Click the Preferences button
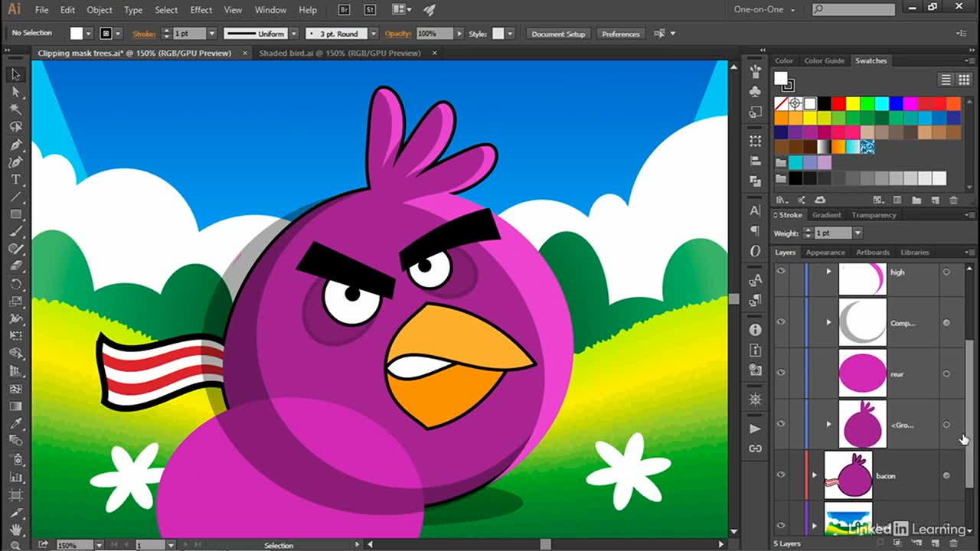The image size is (980, 551). (x=620, y=34)
